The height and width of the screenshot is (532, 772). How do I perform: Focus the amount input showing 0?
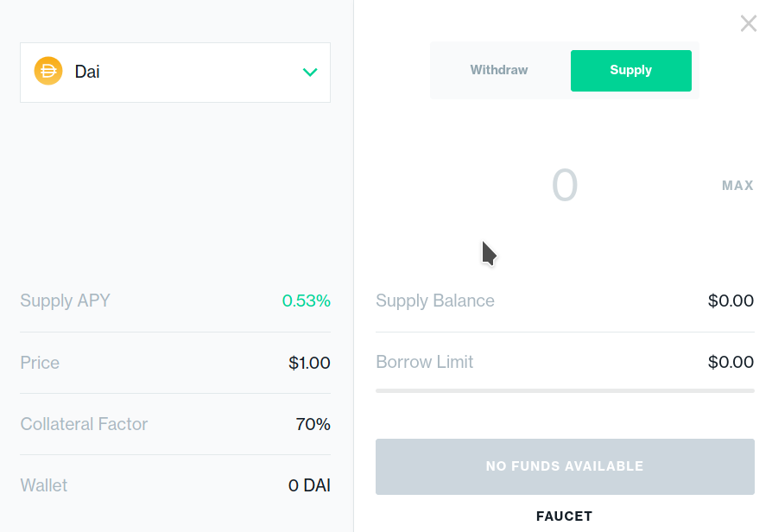click(565, 185)
